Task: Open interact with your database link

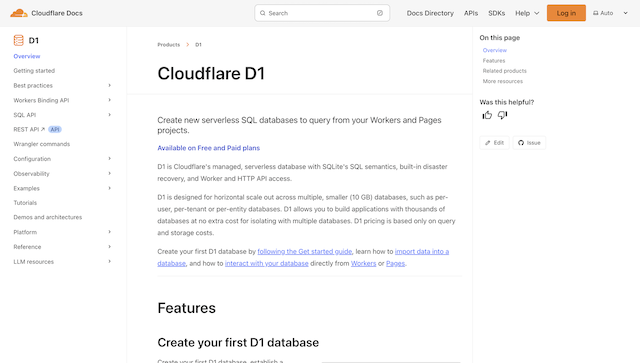Action: [x=267, y=263]
